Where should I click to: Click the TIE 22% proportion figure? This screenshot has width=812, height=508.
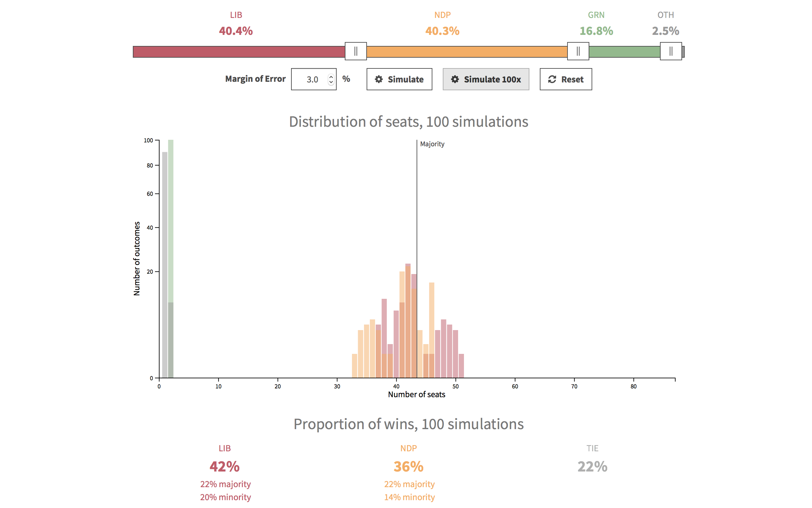point(592,466)
